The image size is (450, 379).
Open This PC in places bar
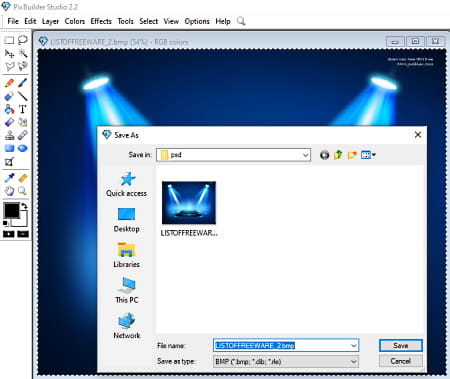coord(126,291)
